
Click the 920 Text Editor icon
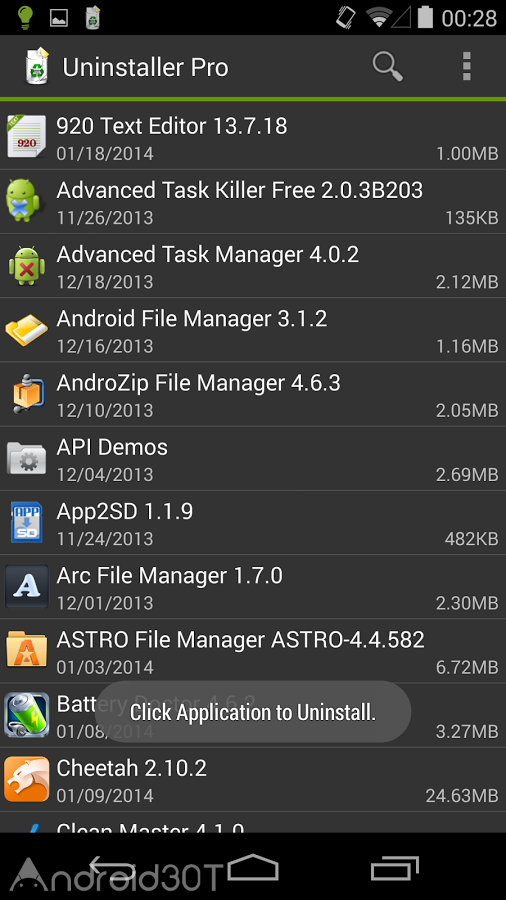click(26, 137)
